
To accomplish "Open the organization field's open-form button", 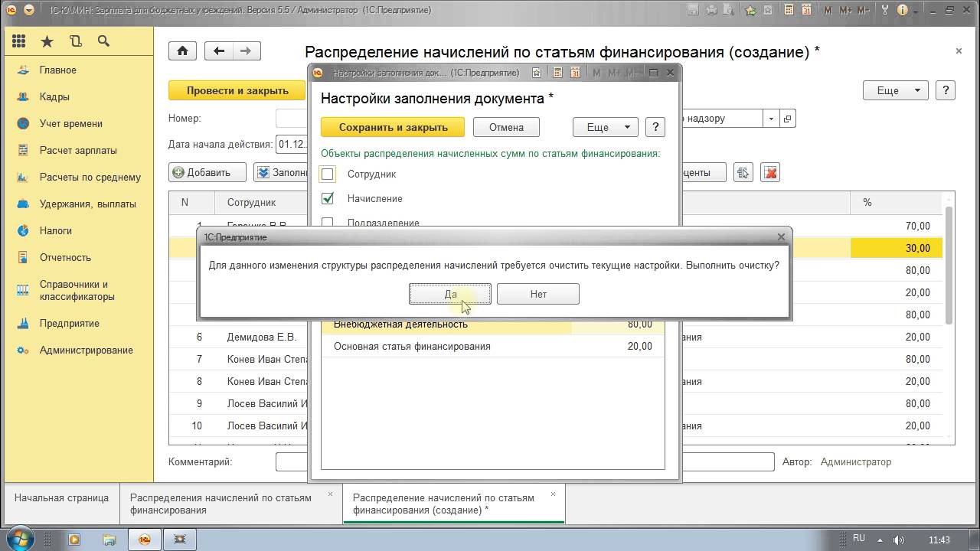I will coord(787,119).
